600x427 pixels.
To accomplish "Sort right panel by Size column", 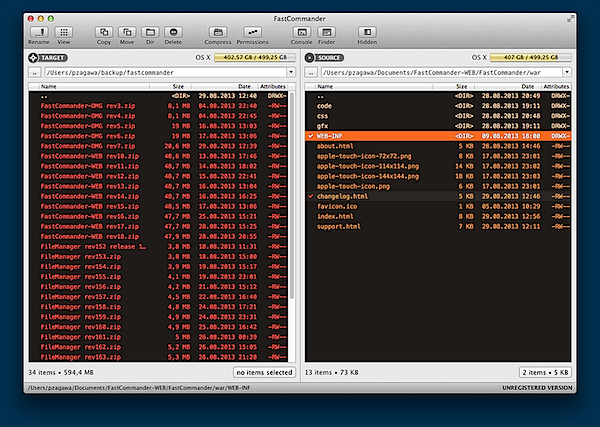I will pos(454,86).
